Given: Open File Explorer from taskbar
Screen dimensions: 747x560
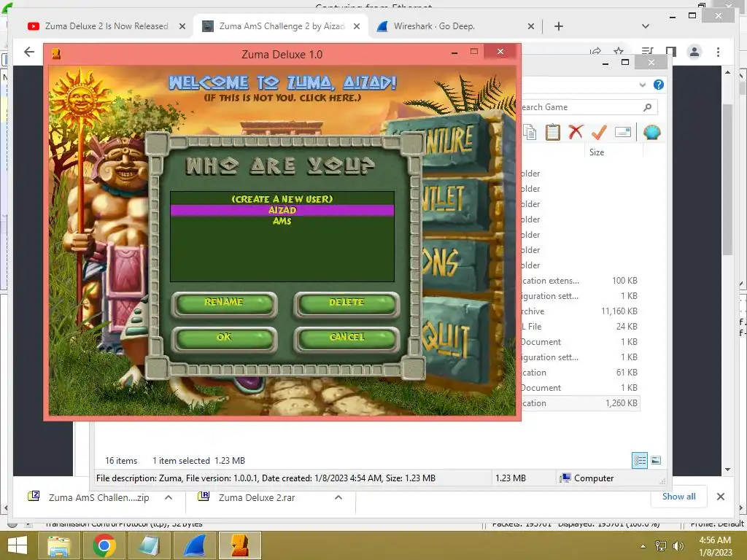Looking at the screenshot, I should pyautogui.click(x=58, y=545).
